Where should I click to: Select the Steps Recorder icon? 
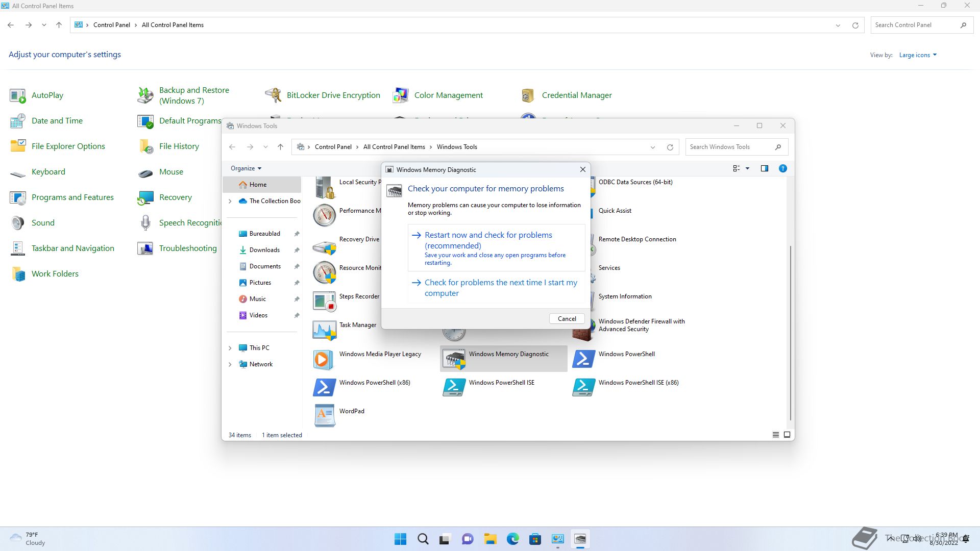(324, 302)
